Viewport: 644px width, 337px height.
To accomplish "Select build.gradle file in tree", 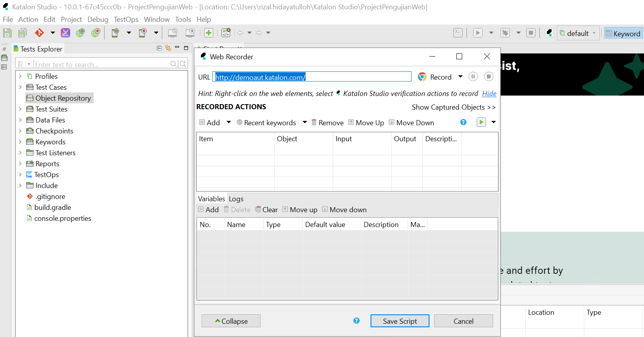I will click(49, 208).
